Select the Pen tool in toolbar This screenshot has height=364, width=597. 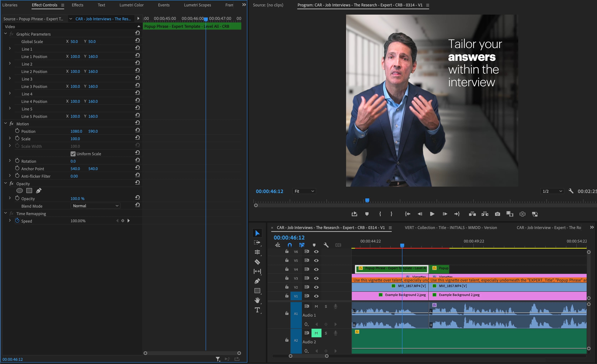257,281
